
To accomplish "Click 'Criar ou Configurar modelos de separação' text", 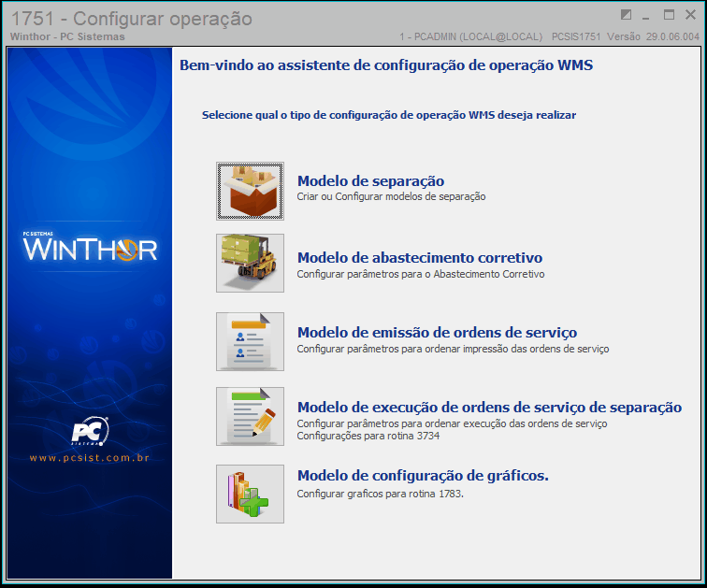I will pyautogui.click(x=391, y=197).
